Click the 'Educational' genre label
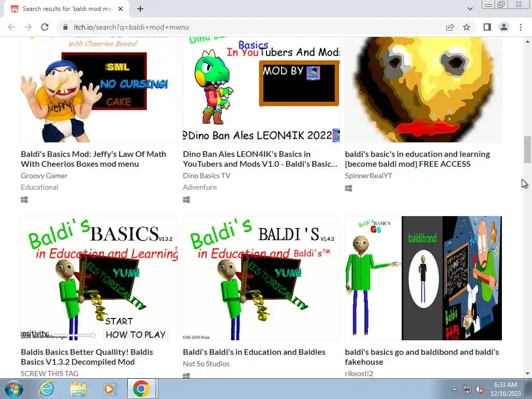The height and width of the screenshot is (399, 532). pyautogui.click(x=39, y=187)
